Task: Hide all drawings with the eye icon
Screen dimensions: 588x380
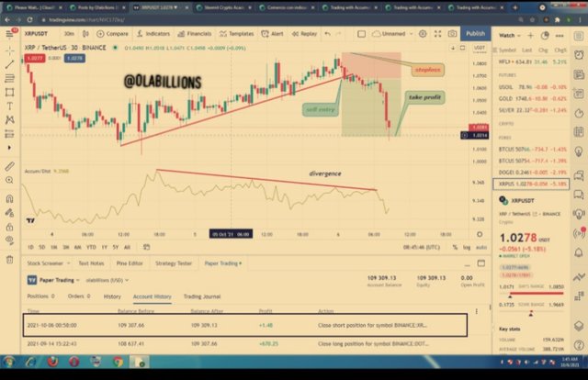Action: (x=10, y=240)
